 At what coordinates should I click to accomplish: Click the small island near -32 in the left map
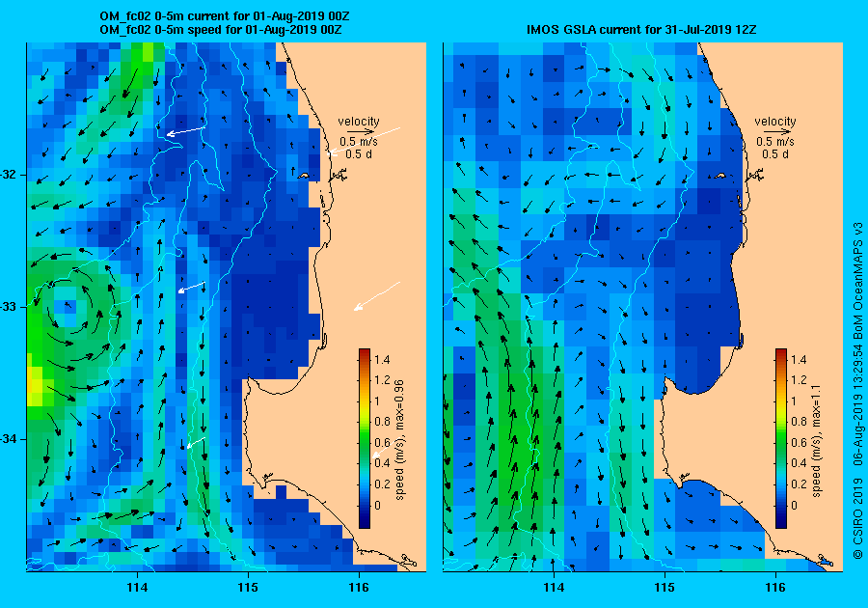(x=303, y=176)
